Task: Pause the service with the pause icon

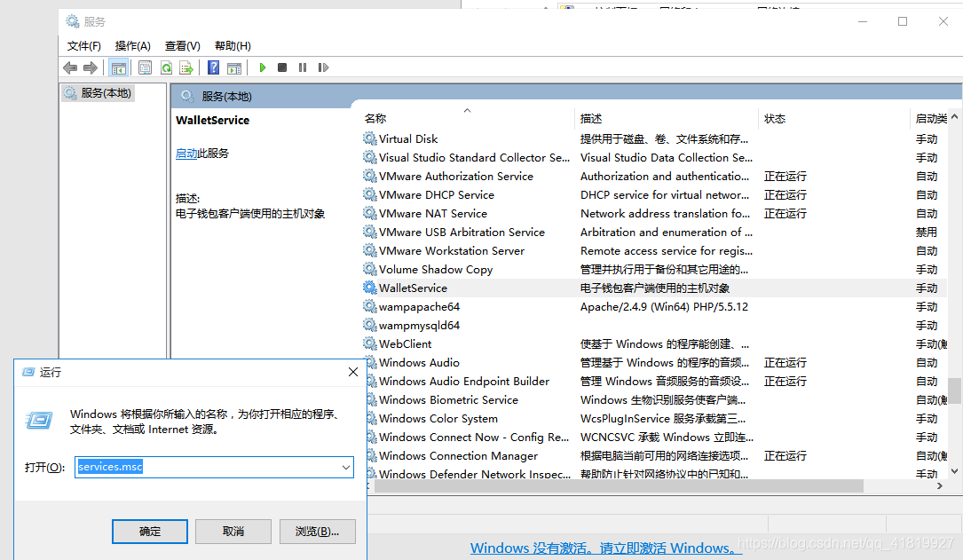Action: coord(303,67)
